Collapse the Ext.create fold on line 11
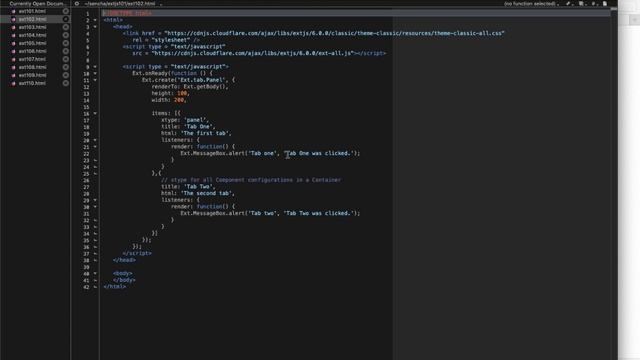640x360 pixels. coord(95,80)
